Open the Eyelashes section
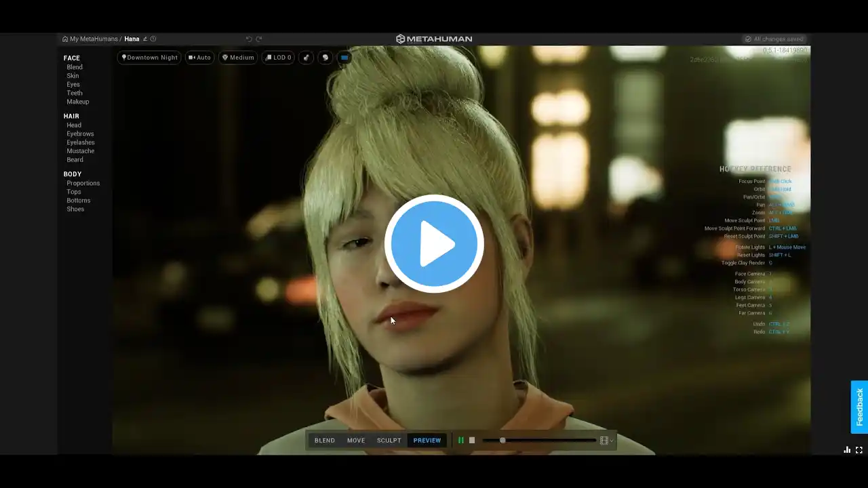Screen dimensions: 868x488 click(81, 142)
